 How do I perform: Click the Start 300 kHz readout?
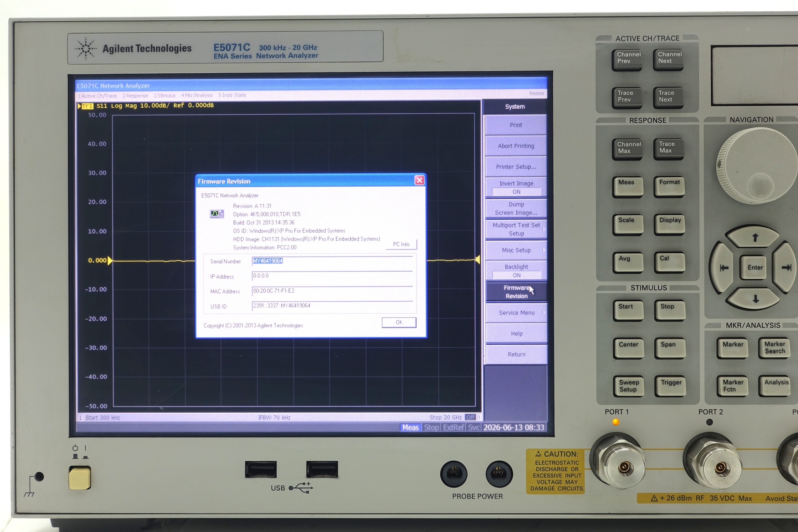click(102, 417)
